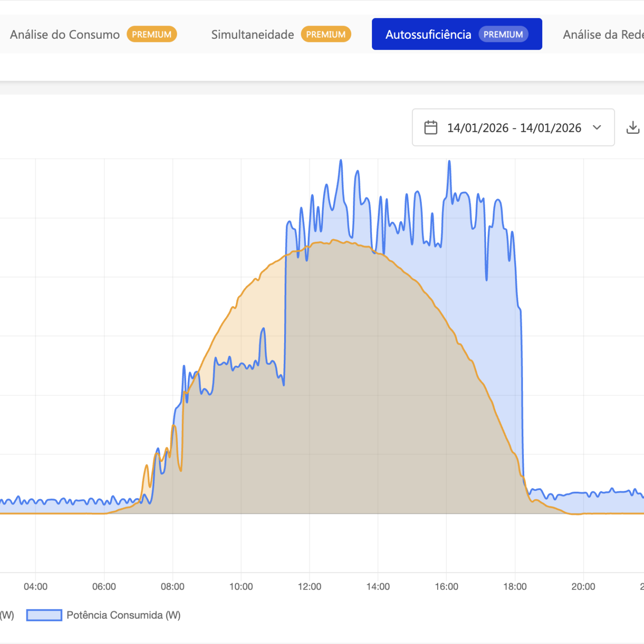Select the Autossuficiência tab
Viewport: 644px width, 644px height.
click(x=428, y=35)
